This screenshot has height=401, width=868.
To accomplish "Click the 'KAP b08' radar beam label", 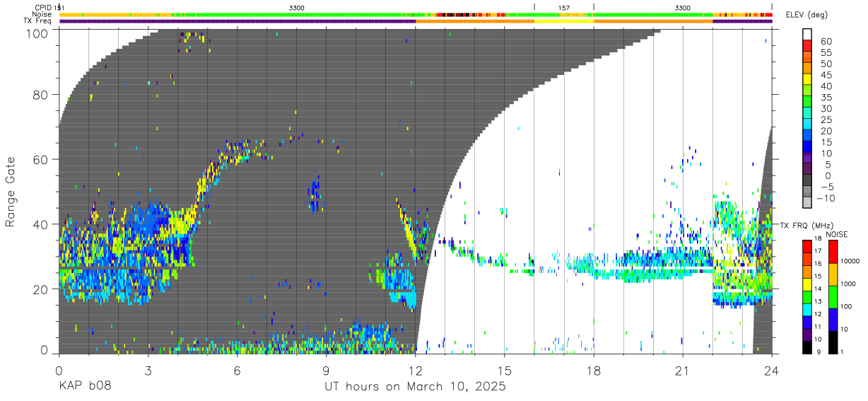I will tap(85, 387).
